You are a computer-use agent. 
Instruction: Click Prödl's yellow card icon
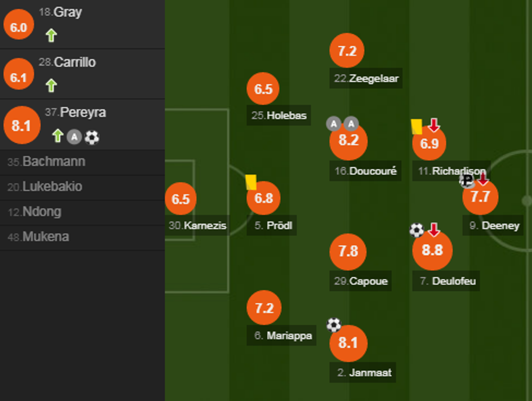tap(251, 182)
